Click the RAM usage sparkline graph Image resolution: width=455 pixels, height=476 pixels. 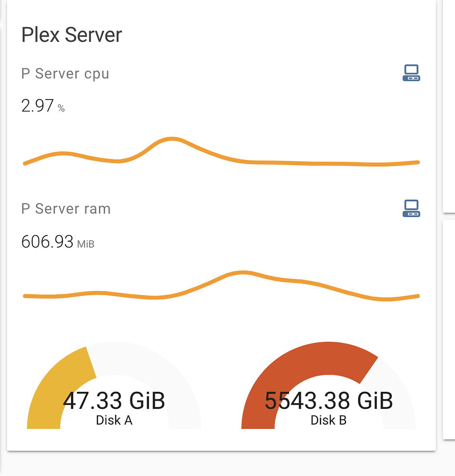[x=221, y=285]
